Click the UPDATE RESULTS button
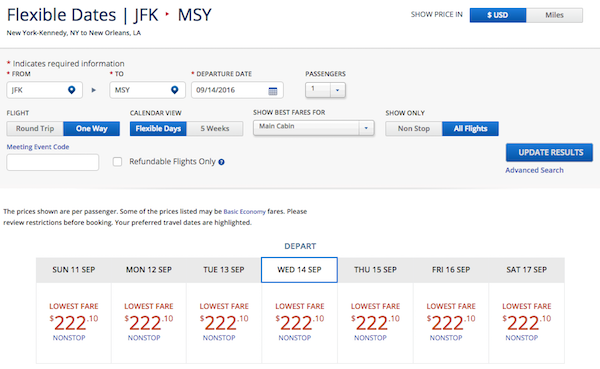Screen dimensions: 600x369 point(549,152)
